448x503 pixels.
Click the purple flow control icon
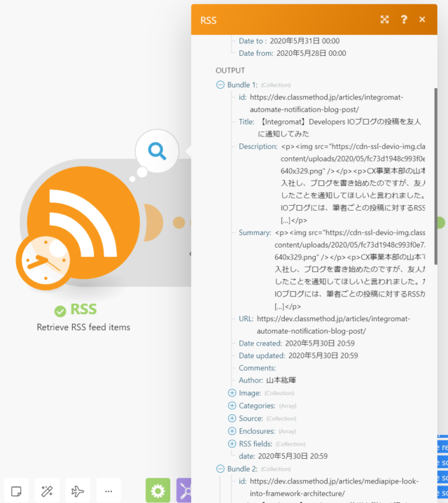pos(184,490)
